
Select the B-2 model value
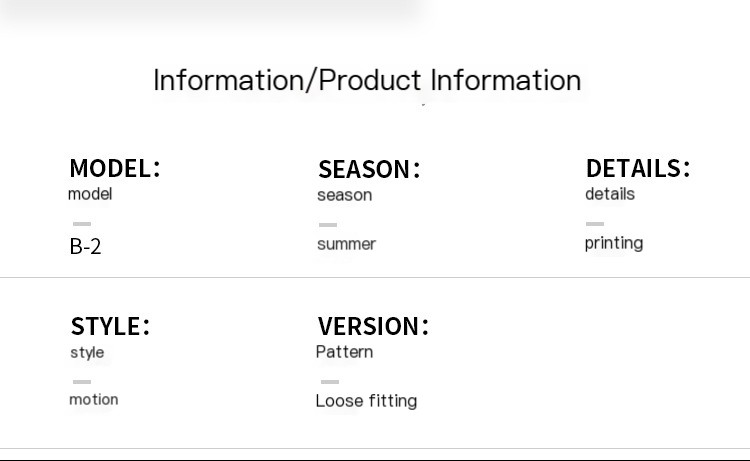pyautogui.click(x=85, y=246)
